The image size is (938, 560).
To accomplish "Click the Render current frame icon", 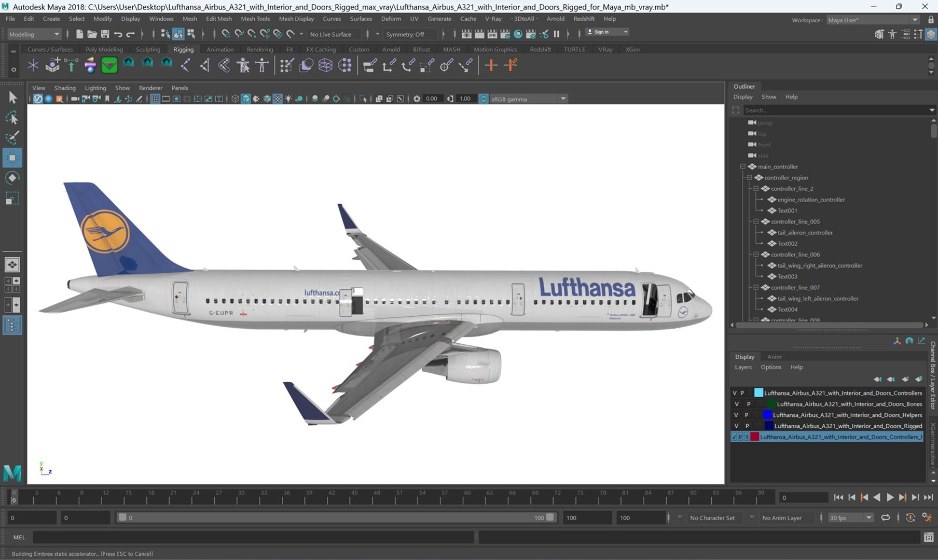I will click(x=479, y=34).
